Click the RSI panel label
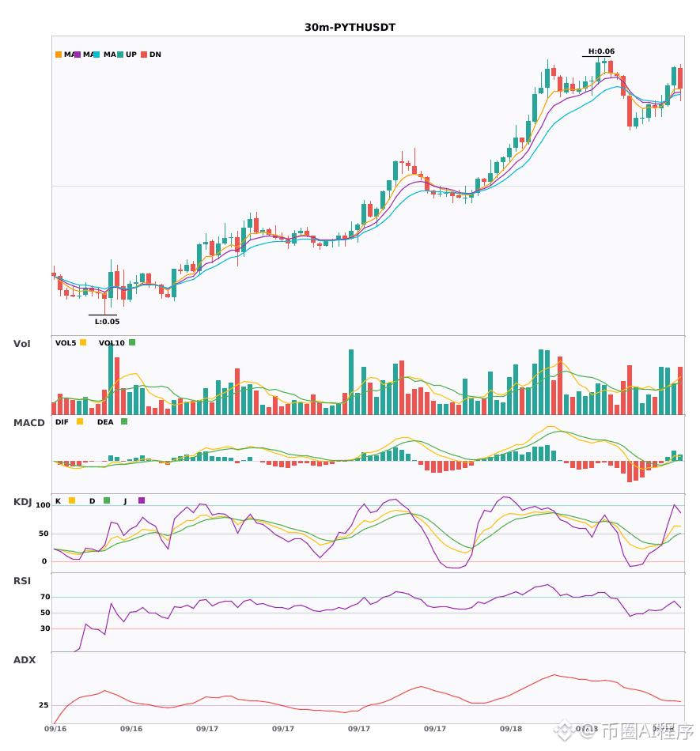The image size is (700, 751). [22, 581]
